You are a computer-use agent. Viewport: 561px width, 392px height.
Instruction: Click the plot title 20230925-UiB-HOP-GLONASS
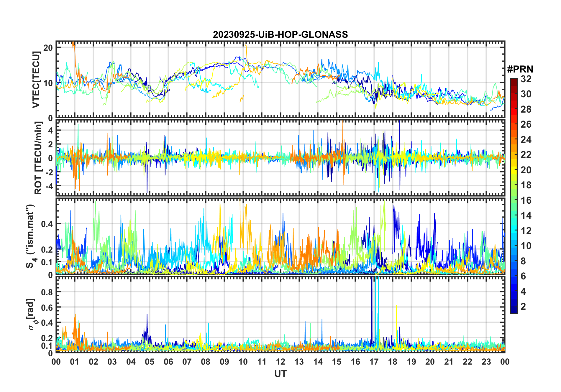[x=280, y=34]
